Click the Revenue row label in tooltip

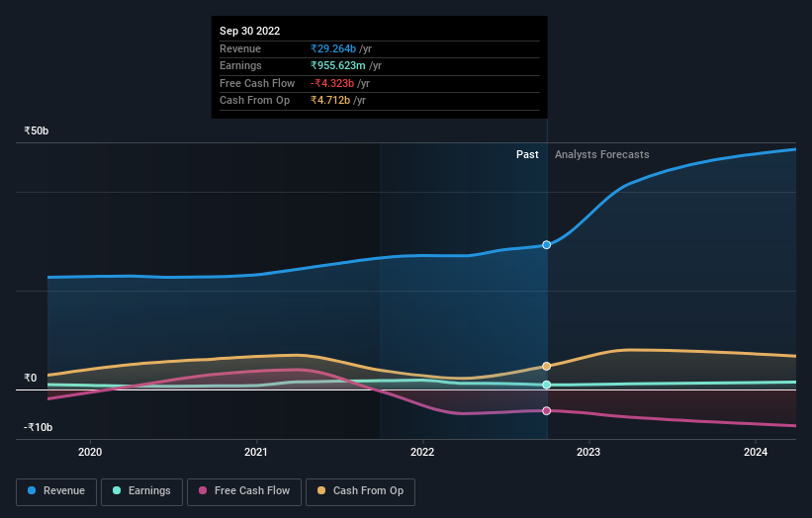(239, 48)
